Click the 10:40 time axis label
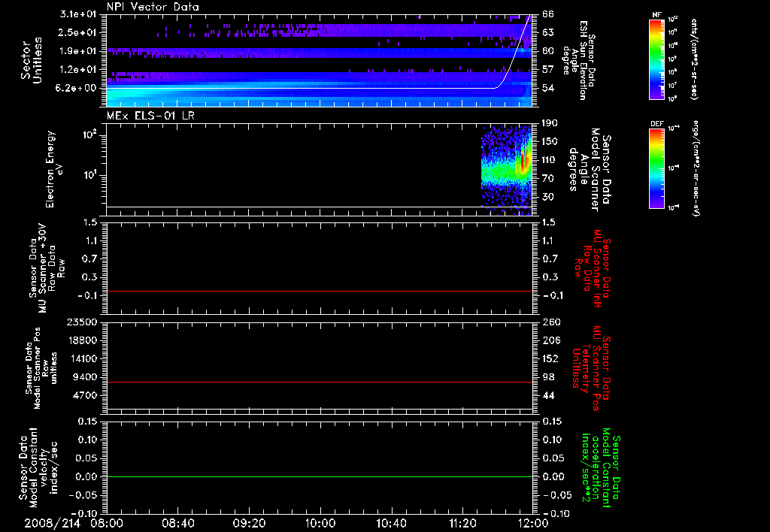Image resolution: width=770 pixels, height=532 pixels. tap(391, 522)
